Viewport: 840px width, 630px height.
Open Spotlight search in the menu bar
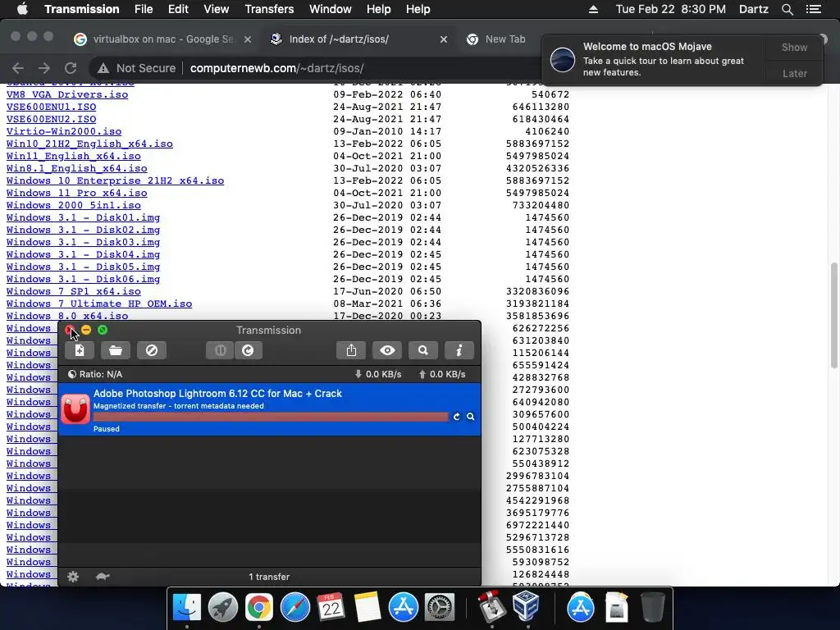point(787,9)
